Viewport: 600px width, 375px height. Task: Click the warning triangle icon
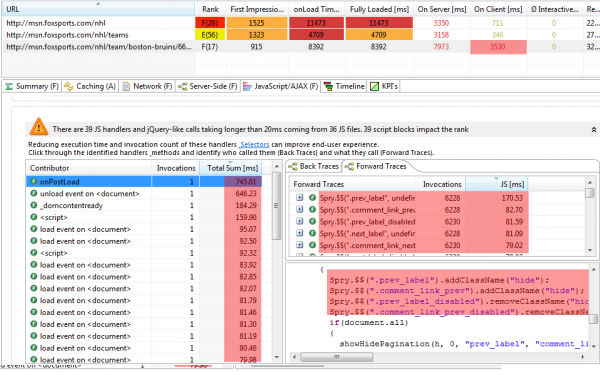(x=39, y=127)
